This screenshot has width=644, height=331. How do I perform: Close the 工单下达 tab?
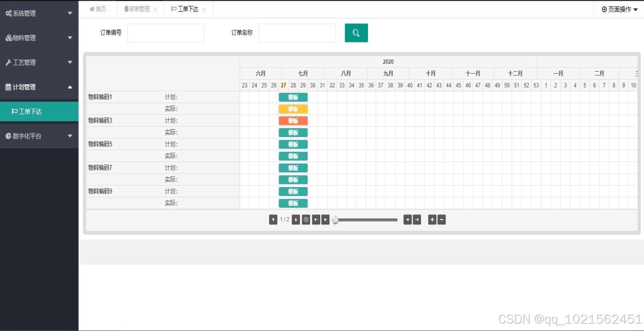click(204, 9)
